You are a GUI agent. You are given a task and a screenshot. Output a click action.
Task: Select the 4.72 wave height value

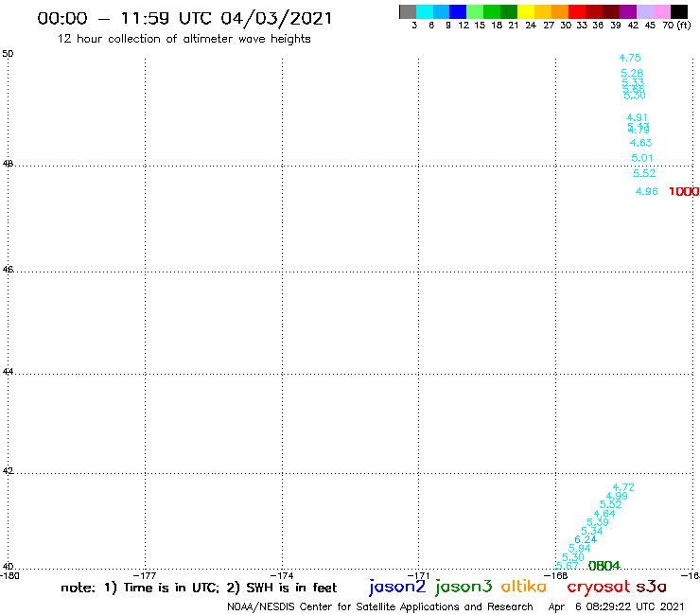pyautogui.click(x=623, y=487)
